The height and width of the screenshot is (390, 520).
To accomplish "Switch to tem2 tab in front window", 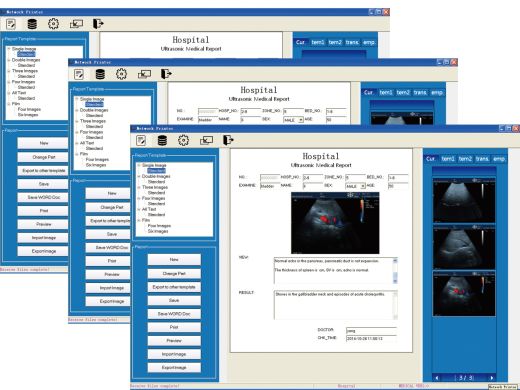I will pos(465,159).
